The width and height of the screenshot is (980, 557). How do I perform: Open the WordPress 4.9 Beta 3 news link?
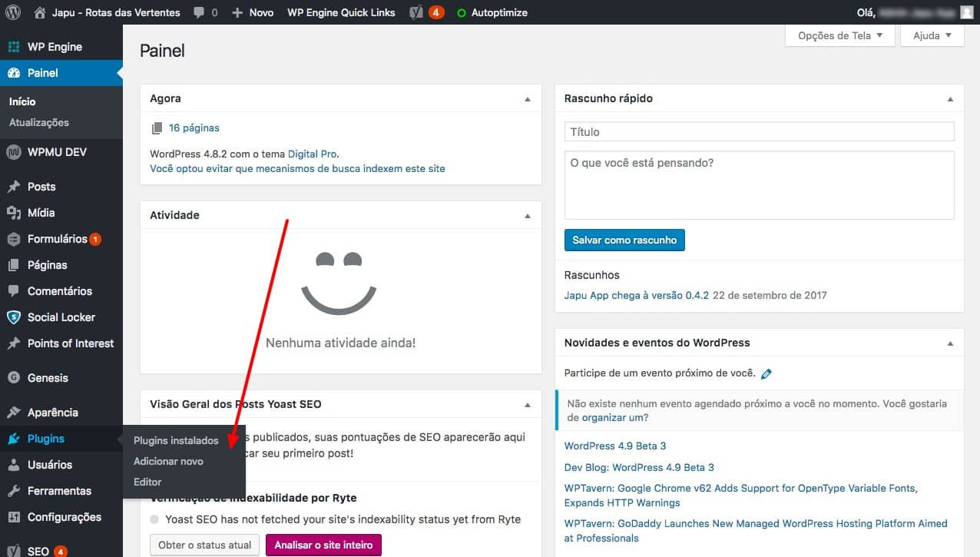pyautogui.click(x=615, y=446)
